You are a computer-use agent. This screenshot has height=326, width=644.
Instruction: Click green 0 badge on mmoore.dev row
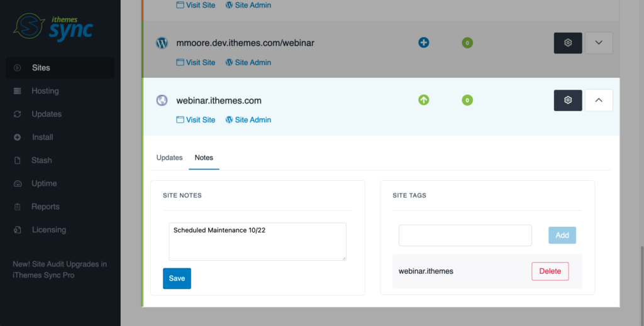[467, 43]
